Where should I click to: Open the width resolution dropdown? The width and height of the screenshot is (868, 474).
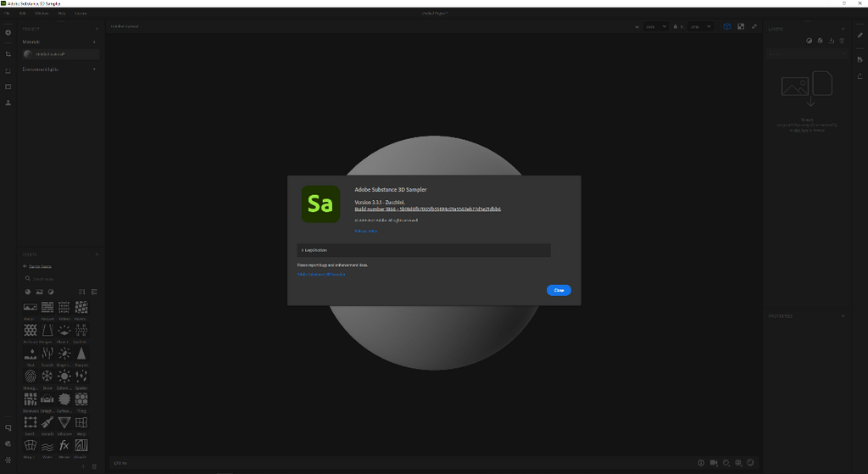656,26
